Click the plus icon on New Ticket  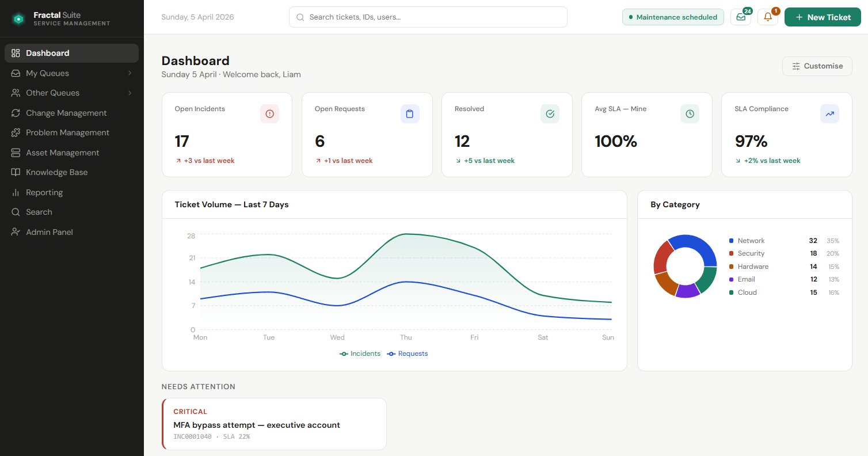click(799, 17)
